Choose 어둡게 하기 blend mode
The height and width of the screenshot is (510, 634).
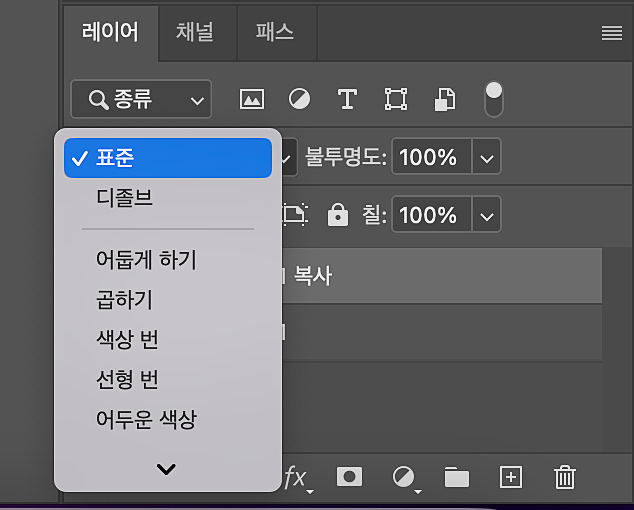coord(168,259)
